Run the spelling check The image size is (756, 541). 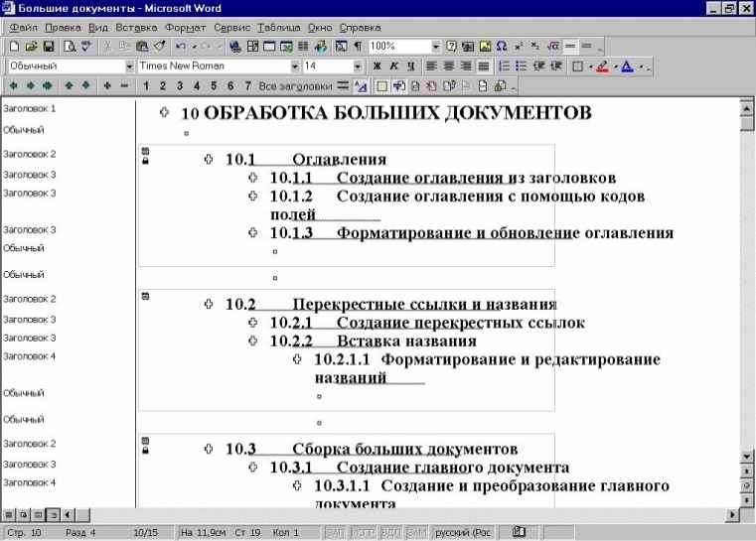(86, 47)
